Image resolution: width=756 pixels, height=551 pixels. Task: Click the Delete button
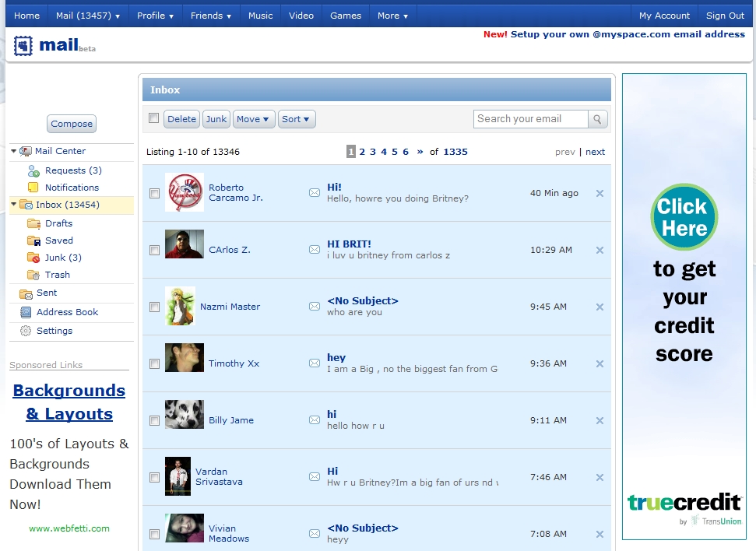[x=181, y=119]
